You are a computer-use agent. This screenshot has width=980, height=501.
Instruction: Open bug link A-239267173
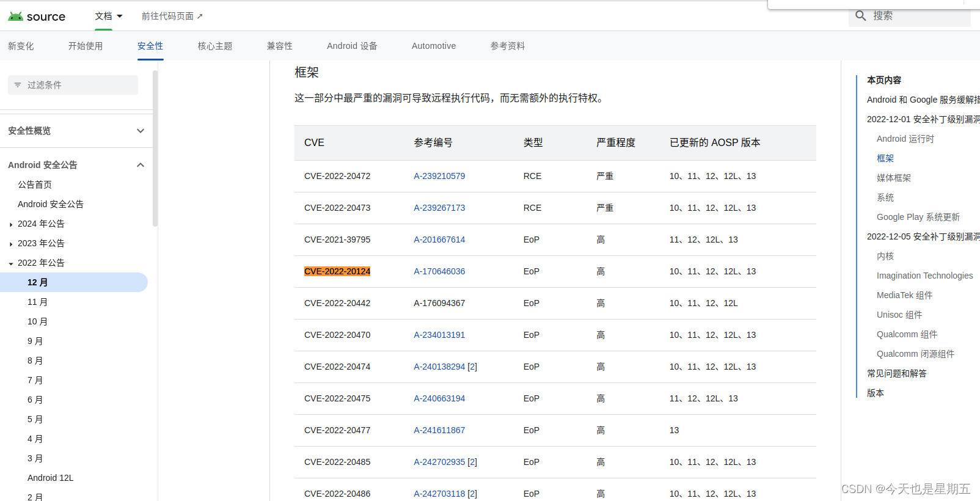coord(439,208)
